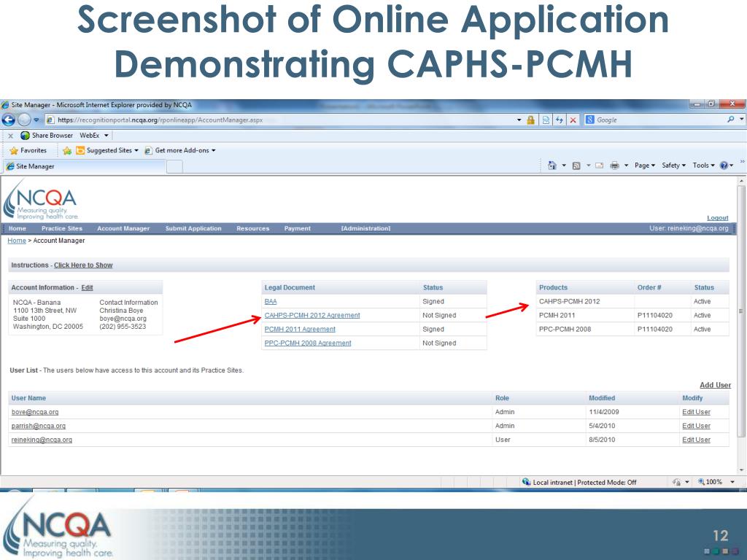Go back with the browser Back arrow

coord(9,120)
